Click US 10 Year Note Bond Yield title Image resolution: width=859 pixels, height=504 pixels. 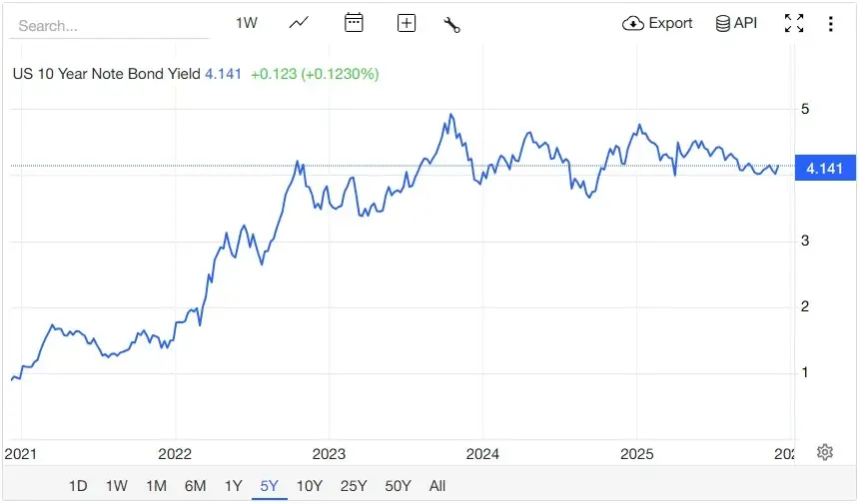coord(107,74)
